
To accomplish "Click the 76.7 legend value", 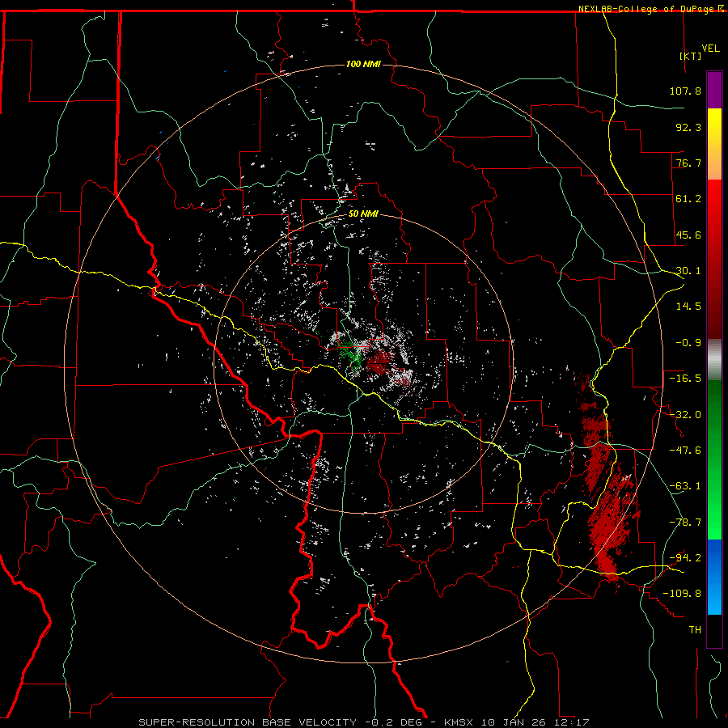I will tap(688, 163).
